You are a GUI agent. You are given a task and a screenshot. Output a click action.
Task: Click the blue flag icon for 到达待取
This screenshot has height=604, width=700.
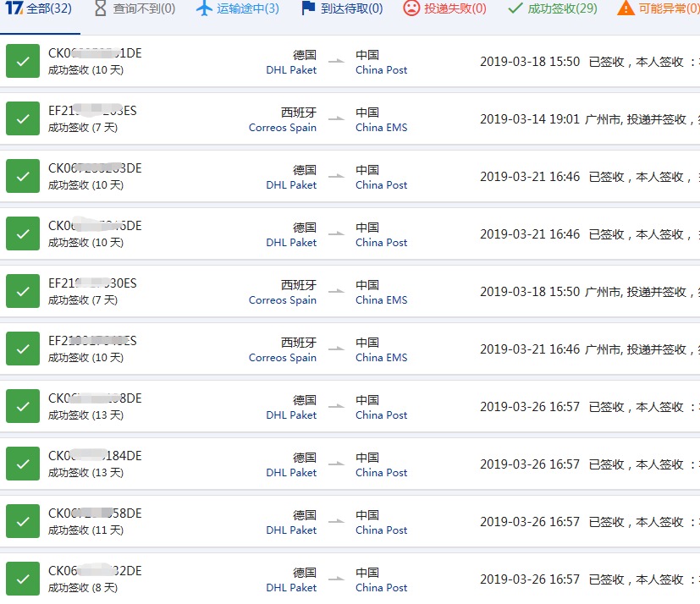(309, 8)
